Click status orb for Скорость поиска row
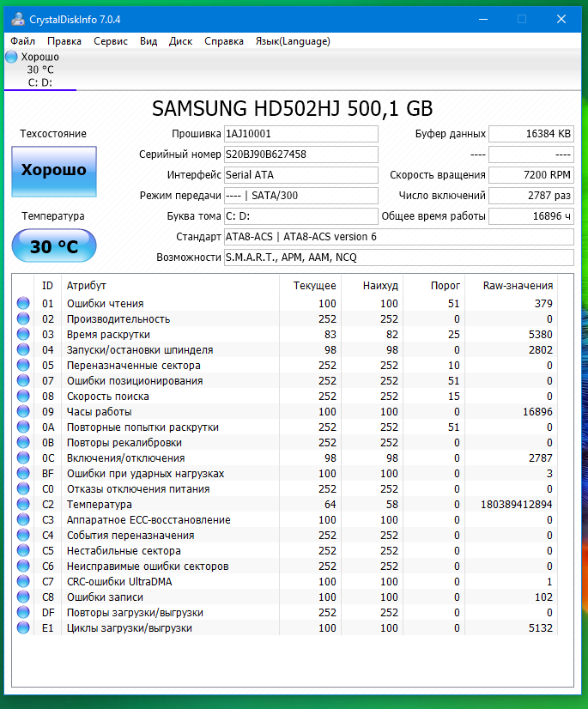Screen dimensions: 588x709 coord(23,396)
